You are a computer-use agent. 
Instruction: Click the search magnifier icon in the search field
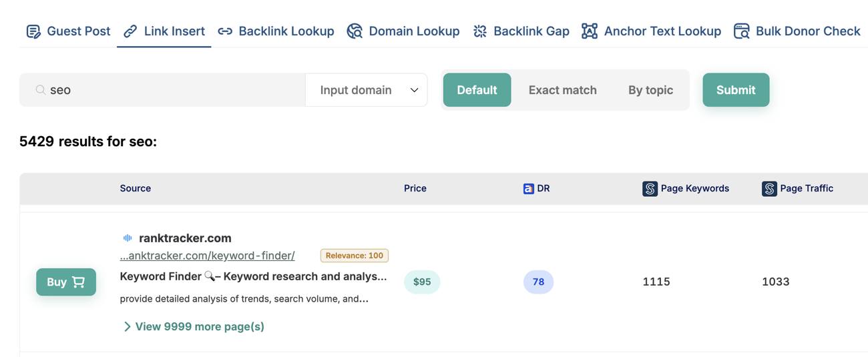tap(41, 90)
